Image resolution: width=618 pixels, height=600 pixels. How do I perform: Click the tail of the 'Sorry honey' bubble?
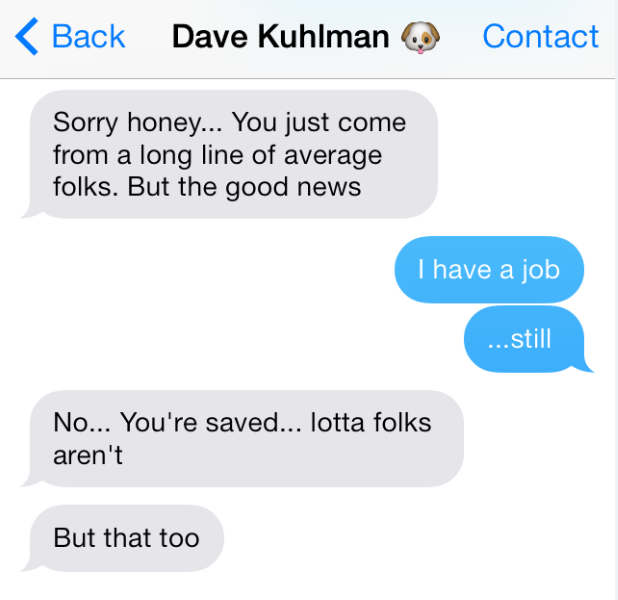tap(28, 212)
